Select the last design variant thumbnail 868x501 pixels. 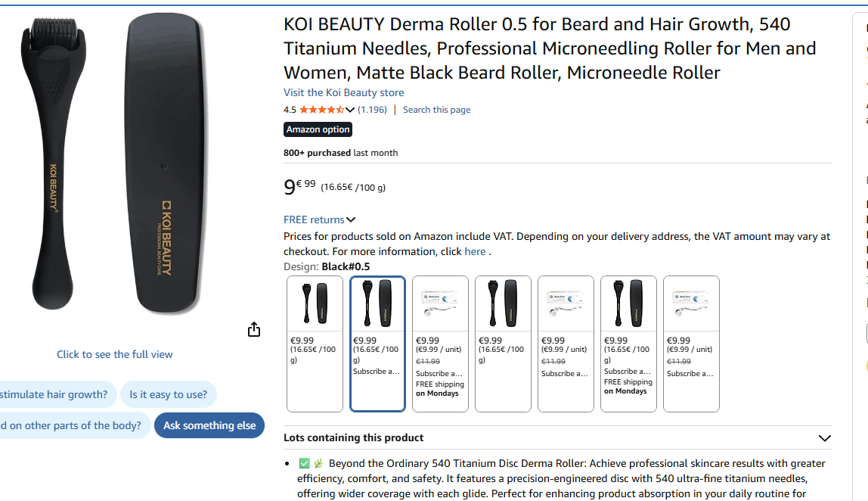[691, 344]
